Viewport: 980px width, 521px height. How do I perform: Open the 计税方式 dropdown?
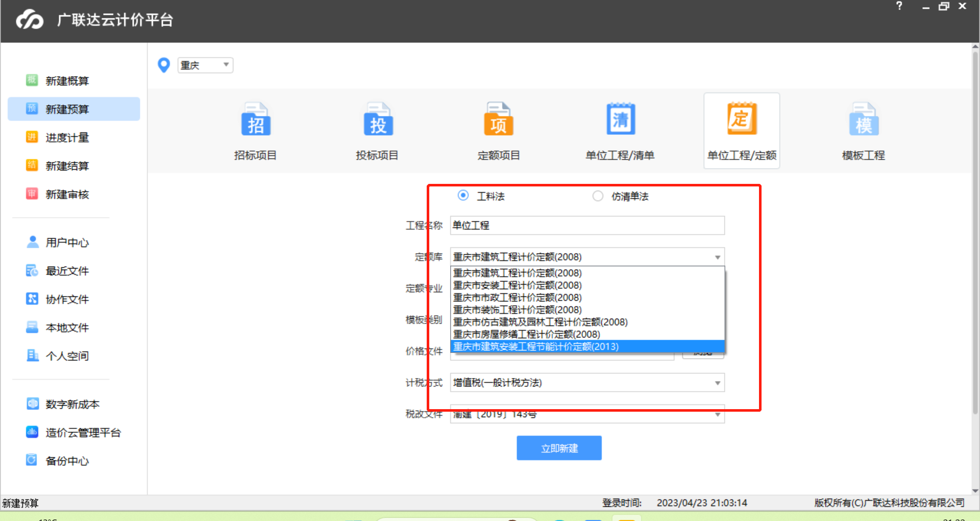pyautogui.click(x=587, y=383)
